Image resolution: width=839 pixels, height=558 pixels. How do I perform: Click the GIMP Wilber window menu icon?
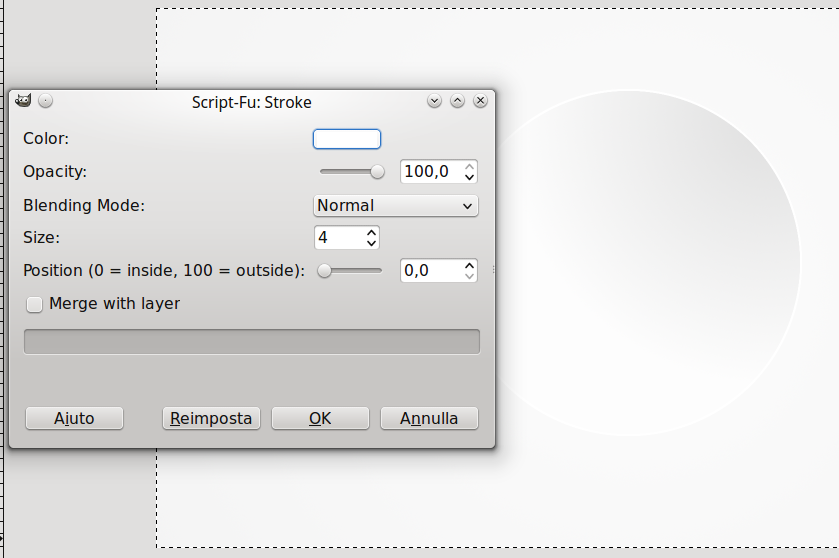(23, 100)
